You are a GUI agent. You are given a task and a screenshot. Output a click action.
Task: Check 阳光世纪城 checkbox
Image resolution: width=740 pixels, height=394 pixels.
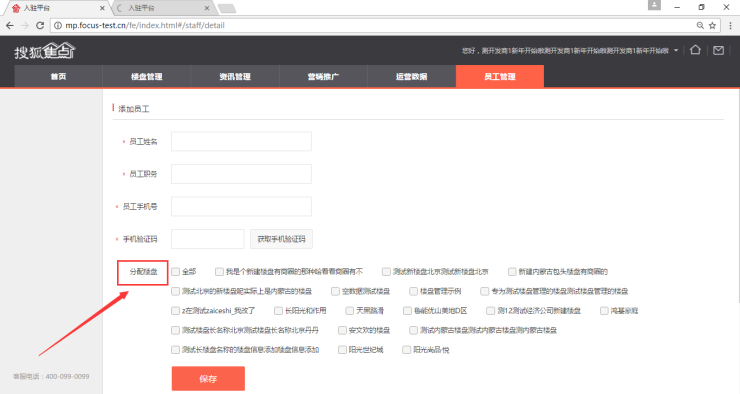342,350
